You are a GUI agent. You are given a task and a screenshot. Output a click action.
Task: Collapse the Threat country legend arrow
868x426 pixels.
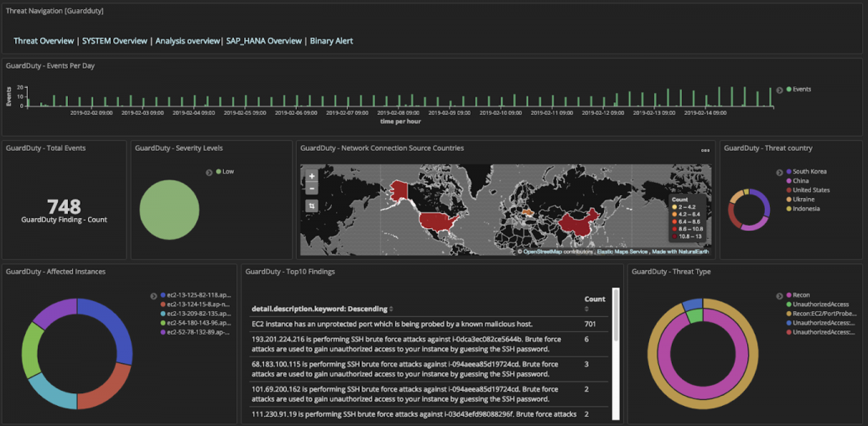[781, 172]
